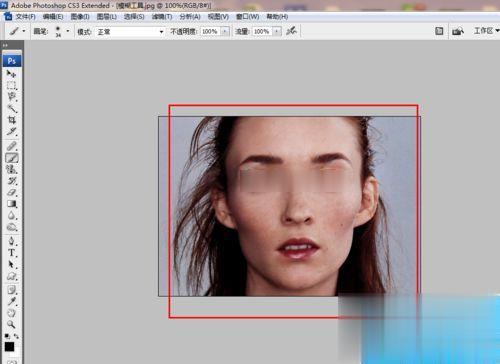This screenshot has width=500, height=364.
Task: Collapse the toolbox via double-arrow header
Action: pyautogui.click(x=5, y=45)
